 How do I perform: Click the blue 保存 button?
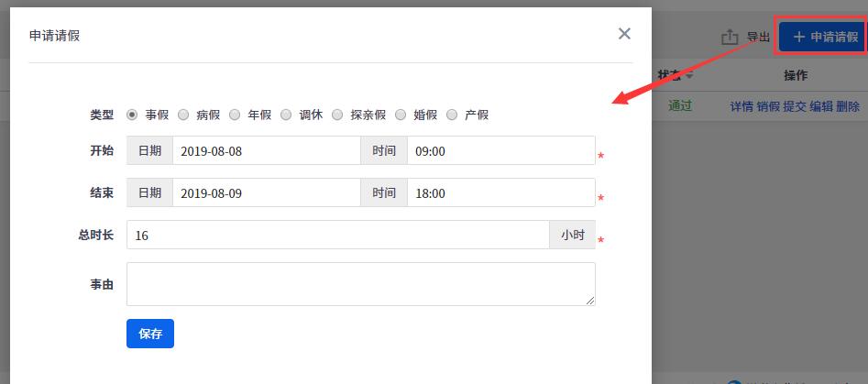coord(150,334)
